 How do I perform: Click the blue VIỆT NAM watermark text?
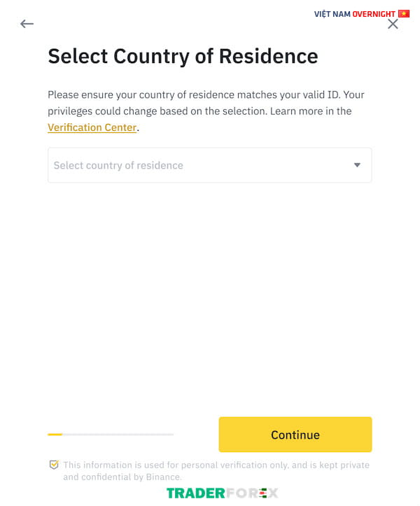click(332, 14)
